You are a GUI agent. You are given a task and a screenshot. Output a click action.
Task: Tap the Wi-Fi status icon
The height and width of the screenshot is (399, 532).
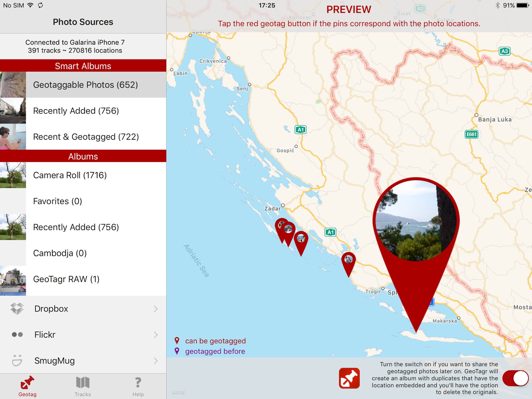pyautogui.click(x=30, y=5)
